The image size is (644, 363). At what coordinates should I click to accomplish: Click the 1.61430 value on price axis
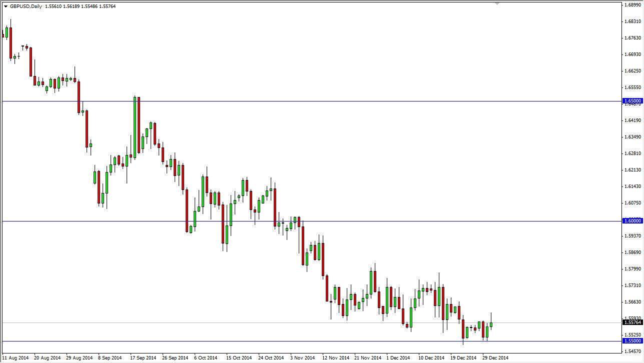coord(633,186)
